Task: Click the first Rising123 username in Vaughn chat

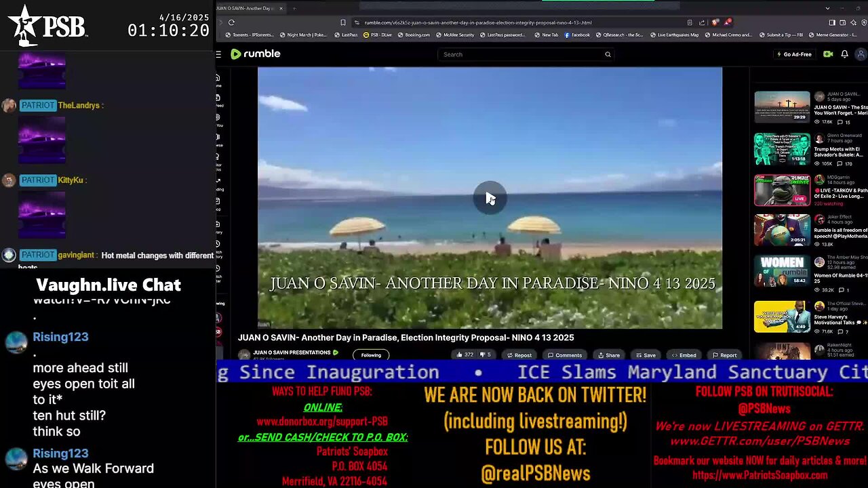Action: click(x=60, y=337)
